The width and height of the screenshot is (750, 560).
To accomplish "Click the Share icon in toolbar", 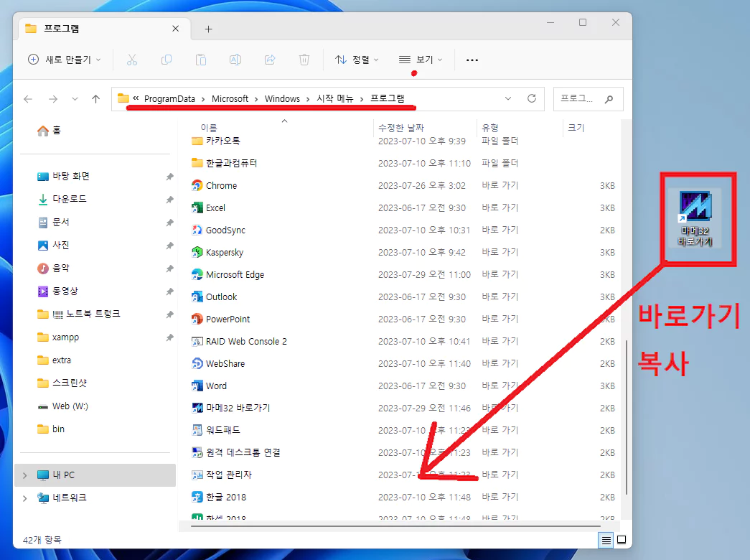I will coord(270,60).
